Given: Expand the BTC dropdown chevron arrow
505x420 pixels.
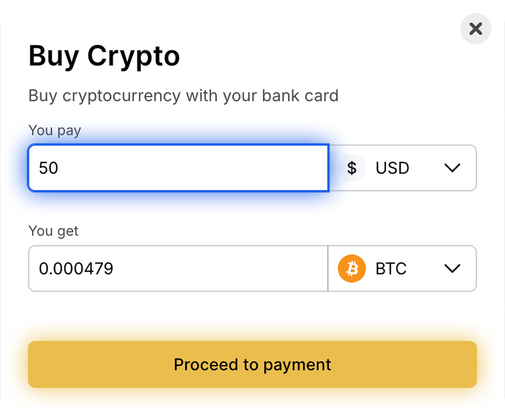Looking at the screenshot, I should pos(452,268).
